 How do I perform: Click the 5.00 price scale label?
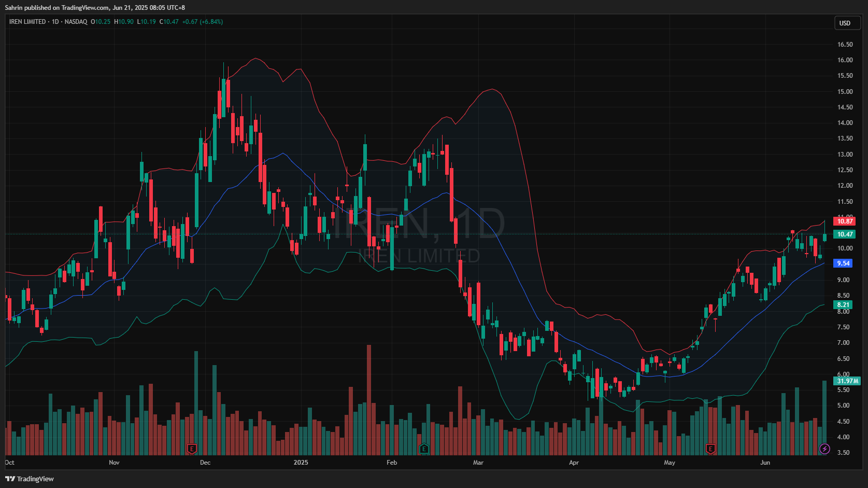(x=844, y=406)
